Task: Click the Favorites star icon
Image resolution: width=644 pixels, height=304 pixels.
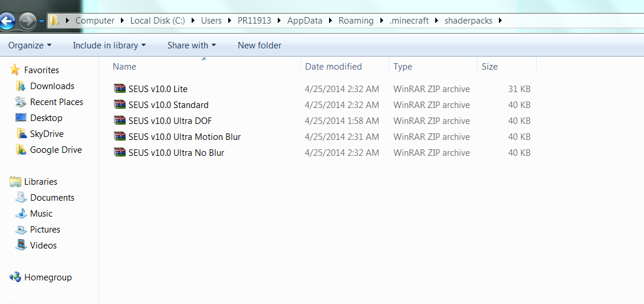Action: (15, 70)
